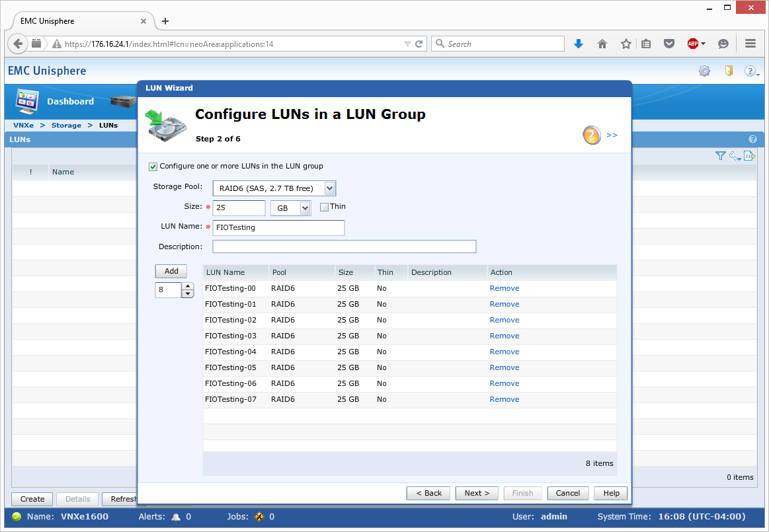Click the Size input field
The image size is (769, 532).
tap(239, 208)
